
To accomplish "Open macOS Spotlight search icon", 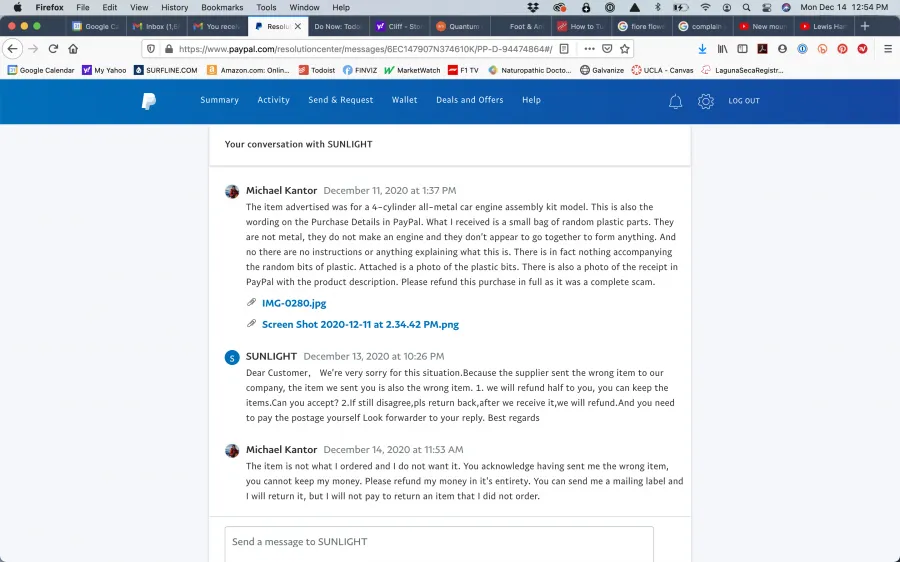I will (x=746, y=7).
